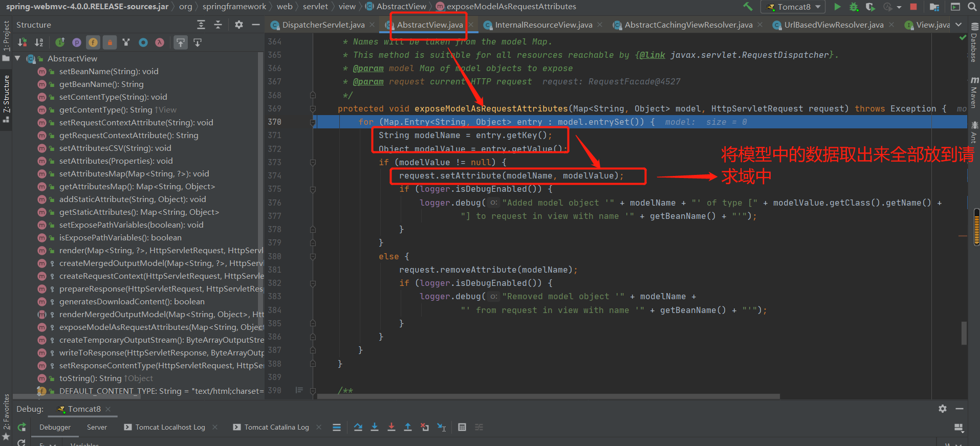Click the editor vertical scrollbar thumb
The width and height of the screenshot is (980, 446).
964,333
